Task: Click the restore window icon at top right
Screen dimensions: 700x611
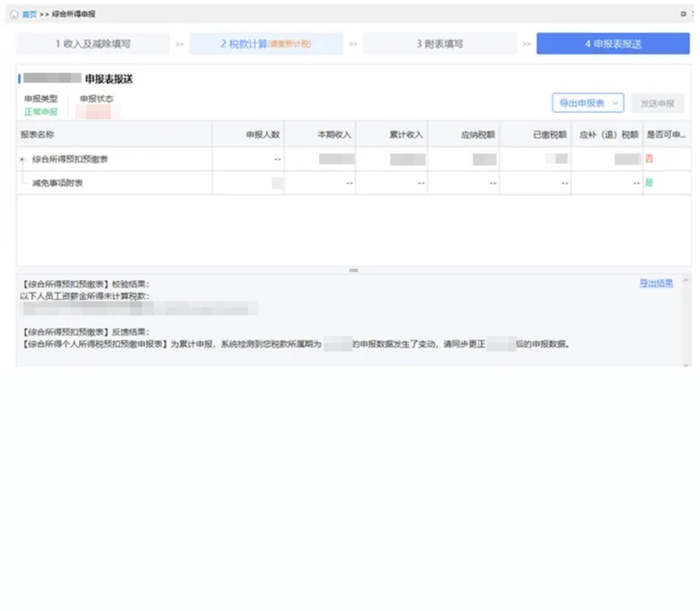Action: click(x=683, y=14)
